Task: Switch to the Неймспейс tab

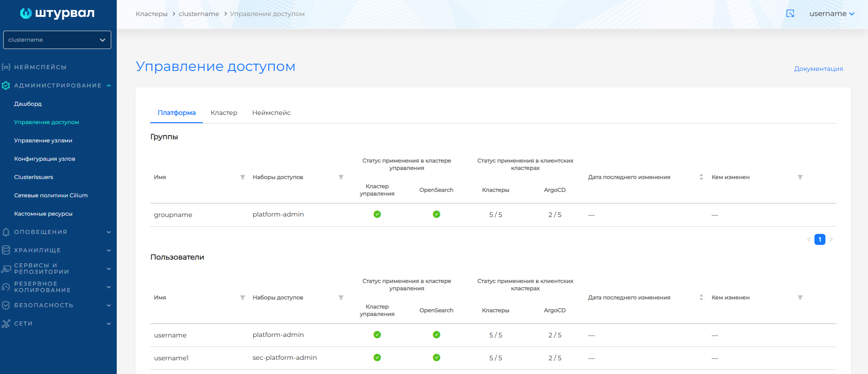Action: [x=271, y=113]
